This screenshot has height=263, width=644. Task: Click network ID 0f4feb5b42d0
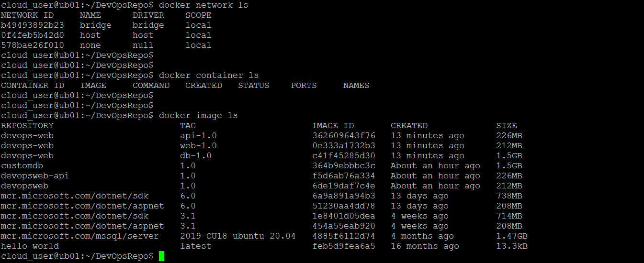tap(33, 35)
